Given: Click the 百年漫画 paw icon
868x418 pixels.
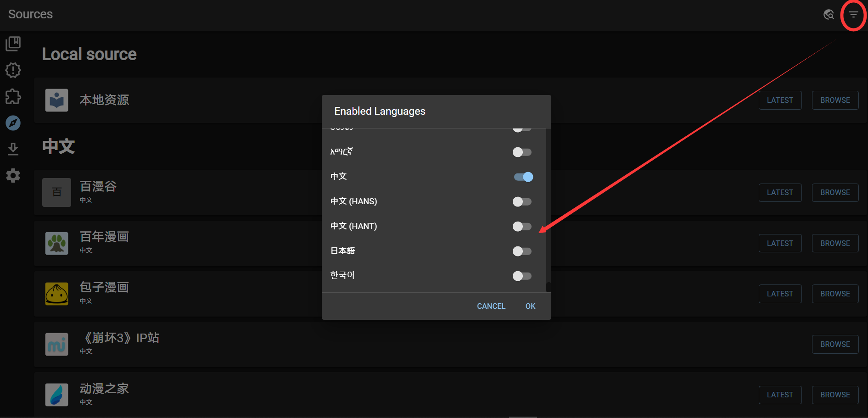Looking at the screenshot, I should click(x=56, y=243).
